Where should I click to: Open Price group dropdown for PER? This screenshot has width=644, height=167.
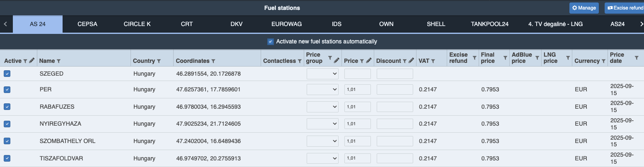[322, 90]
